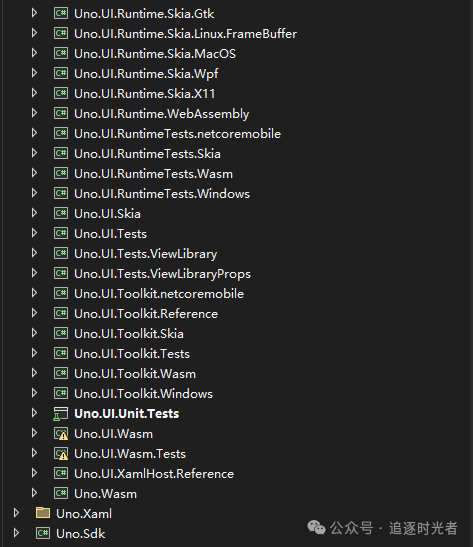The image size is (473, 547).
Task: Select the Uno.Wasm project entry
Action: (x=105, y=494)
